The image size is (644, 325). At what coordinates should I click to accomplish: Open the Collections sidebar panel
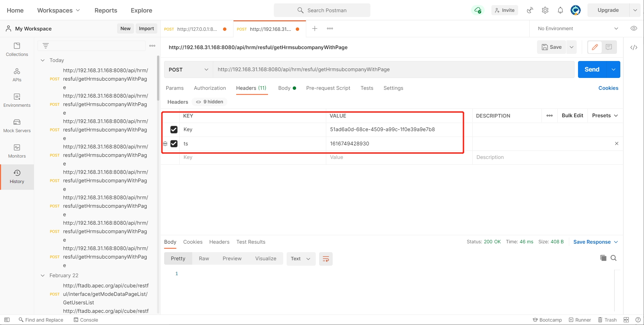click(x=17, y=49)
